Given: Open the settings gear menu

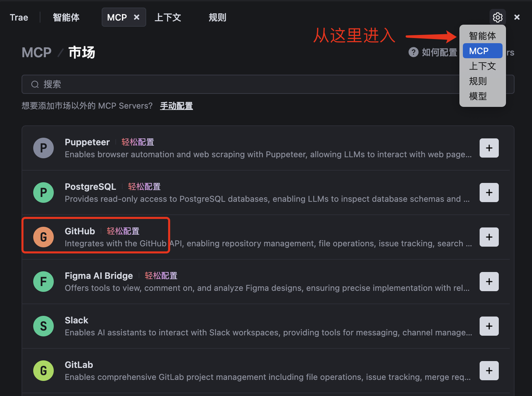Looking at the screenshot, I should (497, 17).
